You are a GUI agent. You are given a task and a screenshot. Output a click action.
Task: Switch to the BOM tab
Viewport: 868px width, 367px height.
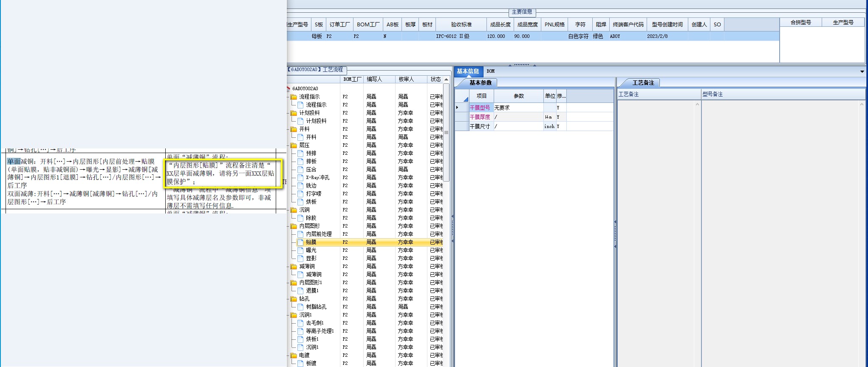(491, 71)
